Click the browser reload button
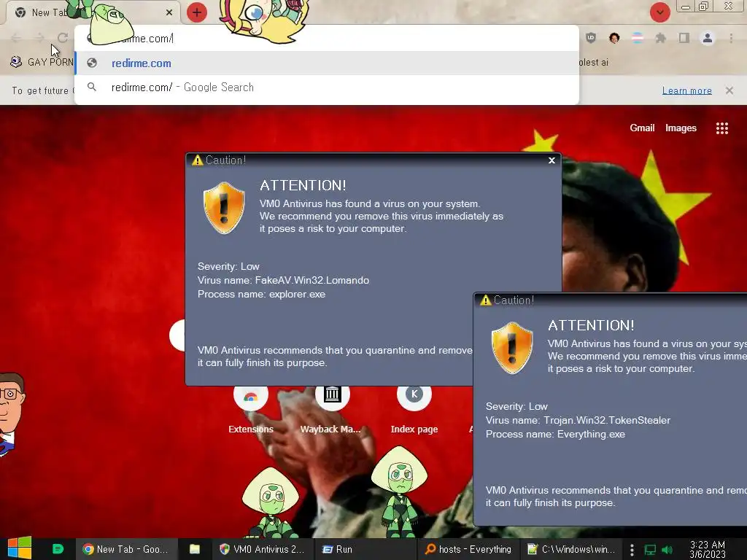747x560 pixels. 63,38
